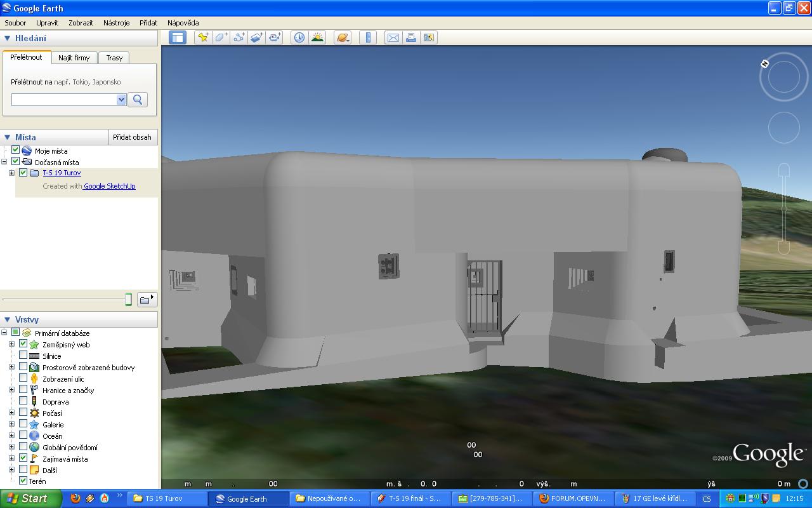
Task: Click the Email envelope icon
Action: coord(393,37)
